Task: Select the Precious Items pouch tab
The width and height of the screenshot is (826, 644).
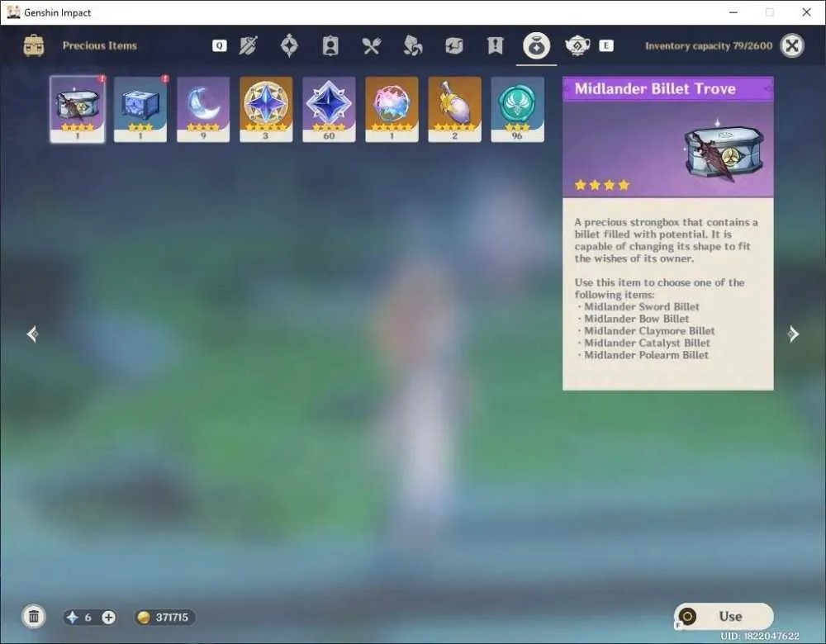Action: point(536,45)
